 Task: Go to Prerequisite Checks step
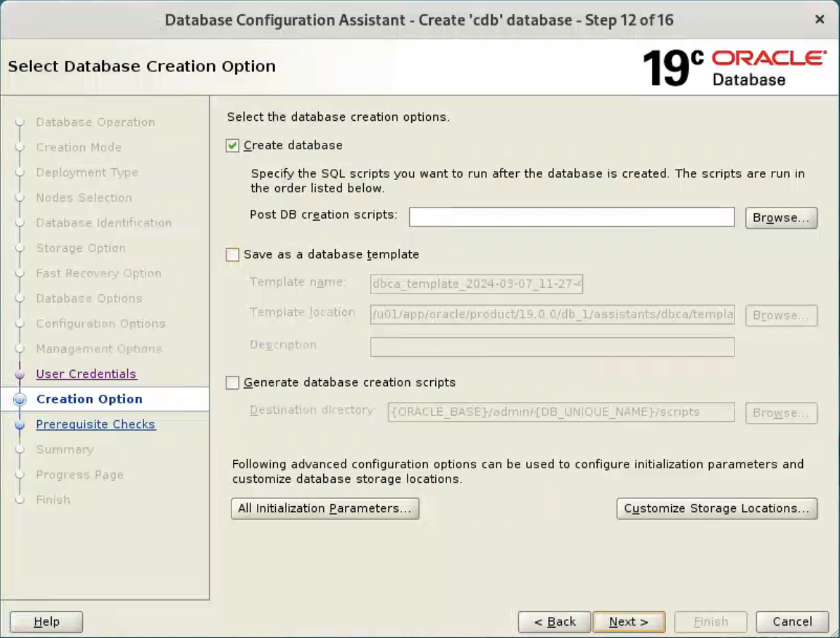coord(96,424)
